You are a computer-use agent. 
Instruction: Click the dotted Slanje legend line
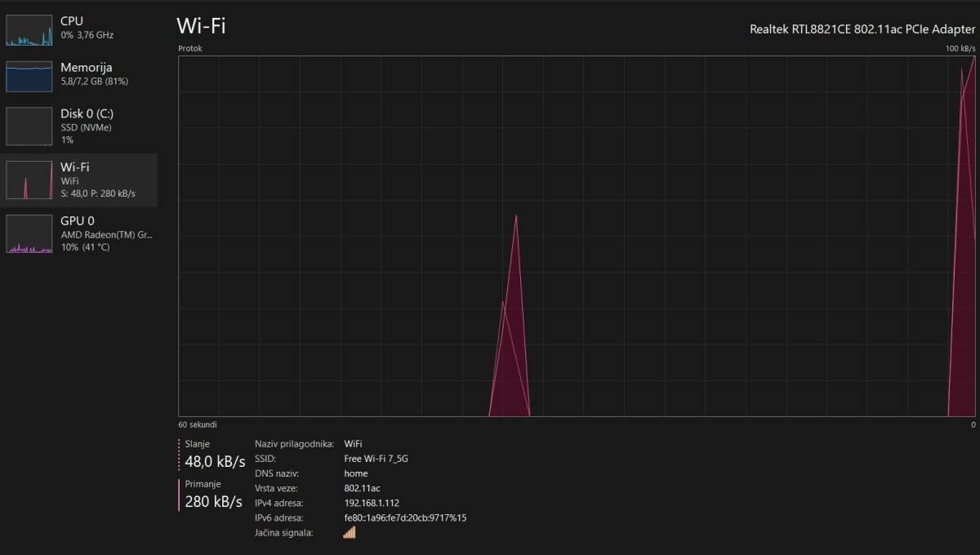[x=179, y=455]
